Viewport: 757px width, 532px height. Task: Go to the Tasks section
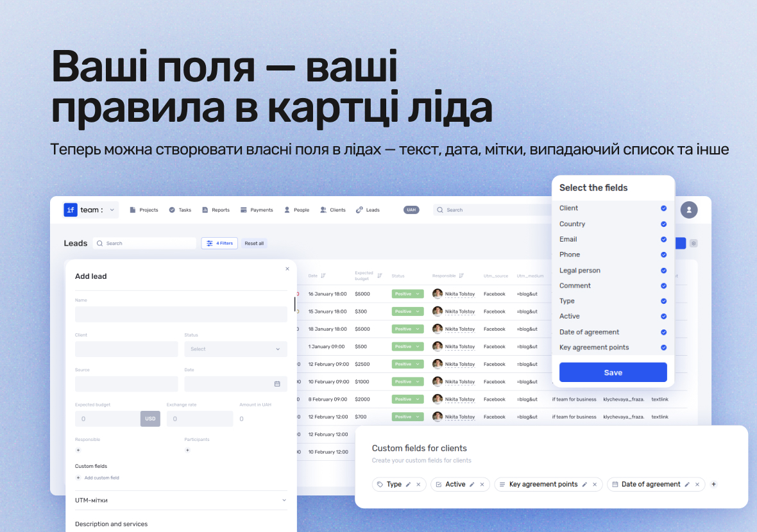point(180,210)
